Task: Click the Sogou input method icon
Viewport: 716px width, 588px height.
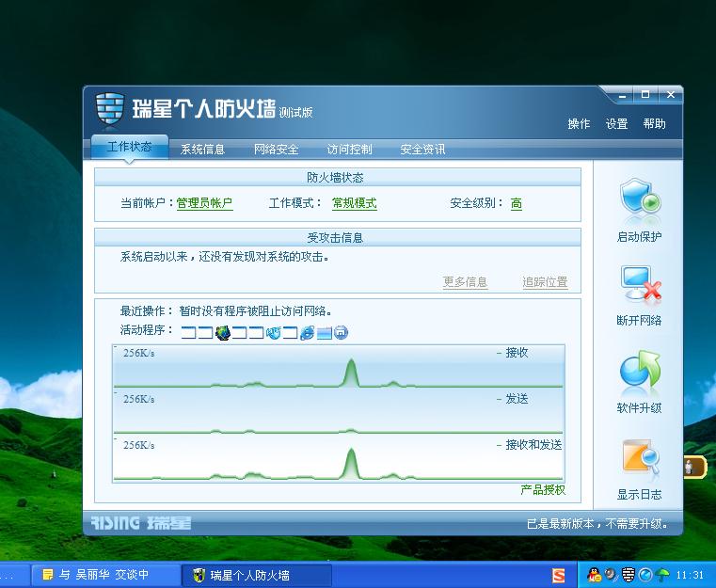Action: [x=559, y=575]
